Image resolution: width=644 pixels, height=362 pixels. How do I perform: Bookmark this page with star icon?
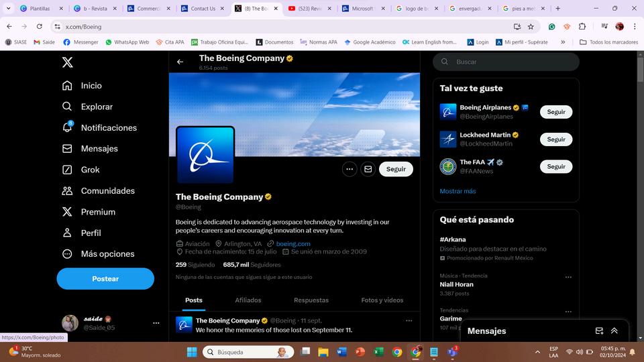coord(531,27)
